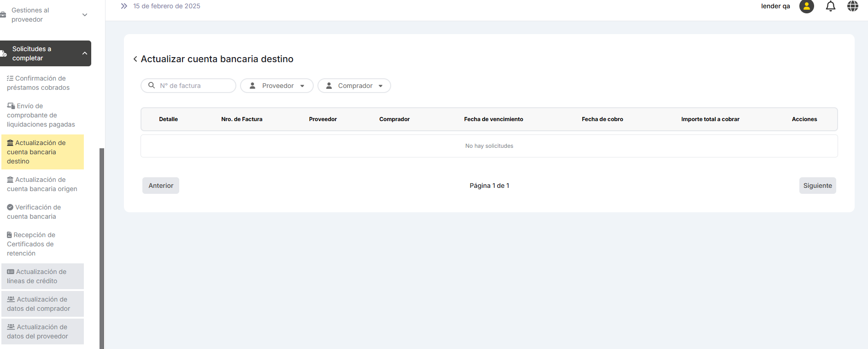This screenshot has width=868, height=349.
Task: Click the back arrow beside page title
Action: (x=135, y=59)
